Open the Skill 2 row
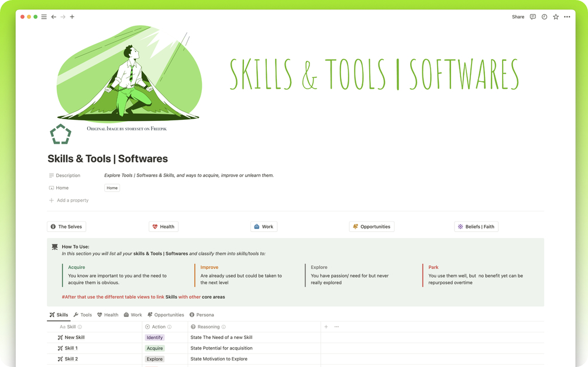The height and width of the screenshot is (367, 588). pyautogui.click(x=71, y=359)
